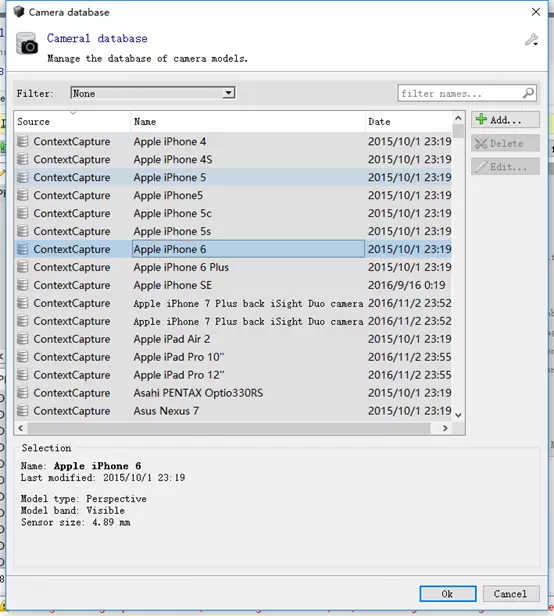Click the vertical scrollbar up arrow
This screenshot has height=616, width=554.
point(458,118)
